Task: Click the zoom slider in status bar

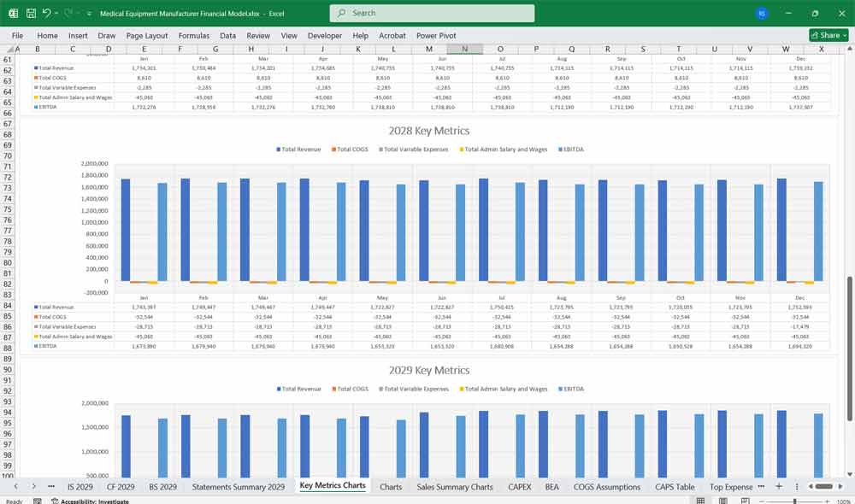Action: tap(795, 501)
